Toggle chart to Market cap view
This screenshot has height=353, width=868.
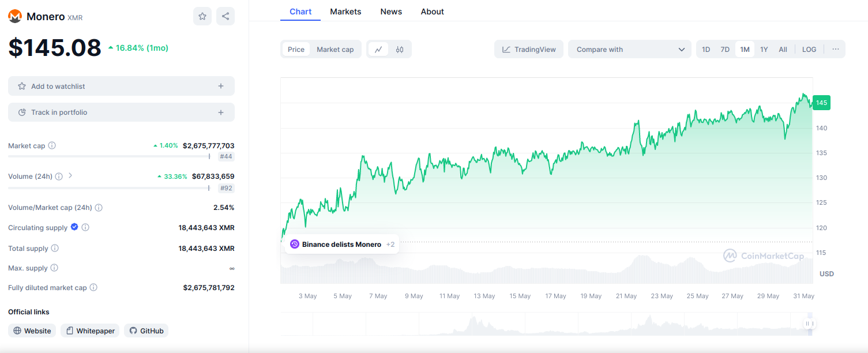(335, 50)
